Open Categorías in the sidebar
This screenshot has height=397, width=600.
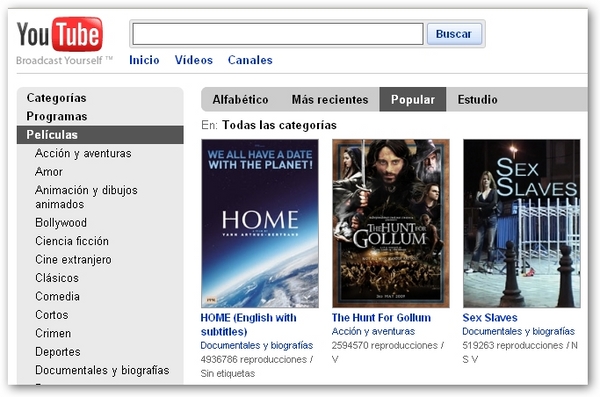click(57, 98)
